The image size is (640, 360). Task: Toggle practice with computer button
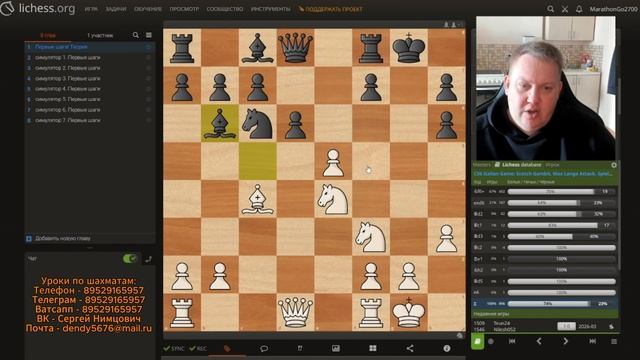tap(491, 341)
